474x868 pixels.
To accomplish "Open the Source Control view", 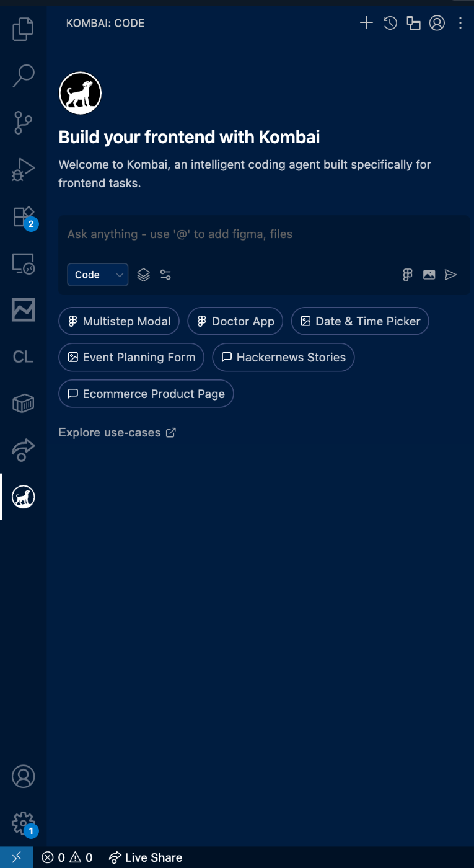I will click(x=23, y=123).
